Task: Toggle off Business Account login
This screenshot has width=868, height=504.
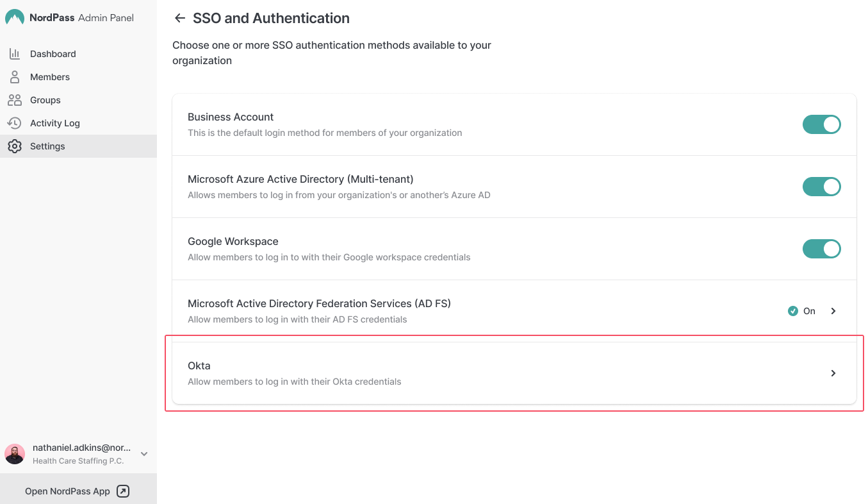Action: pos(822,124)
